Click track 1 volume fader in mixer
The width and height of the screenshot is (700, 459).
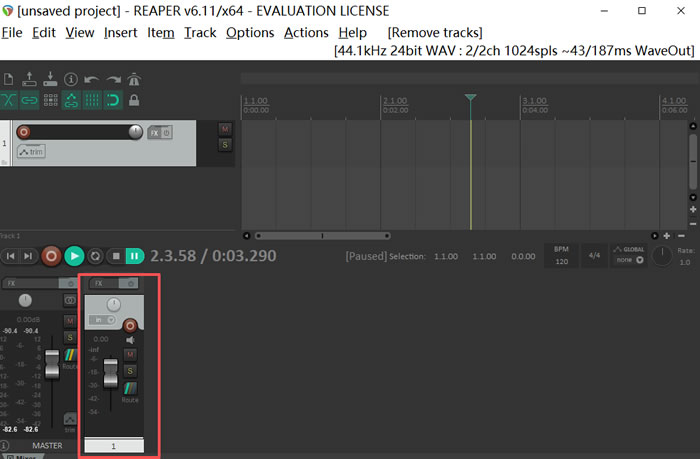pos(110,373)
